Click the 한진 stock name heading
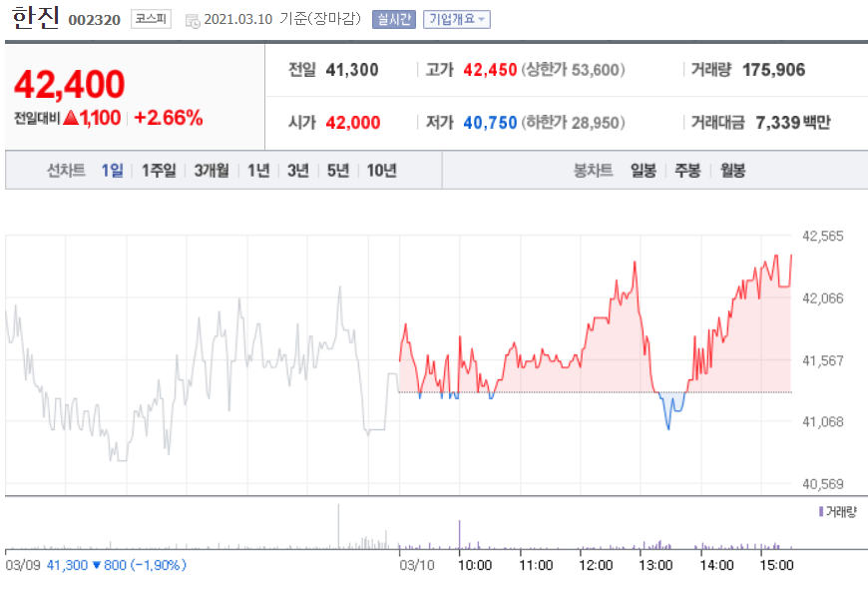 35,18
